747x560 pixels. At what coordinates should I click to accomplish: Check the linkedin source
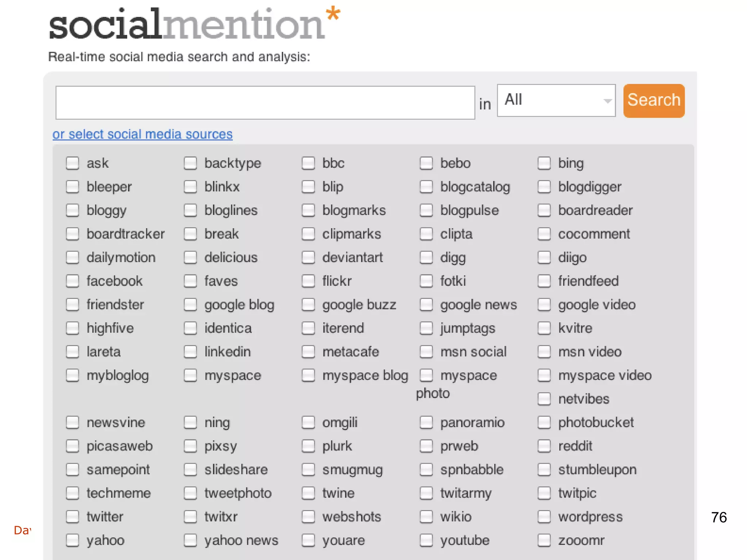190,352
